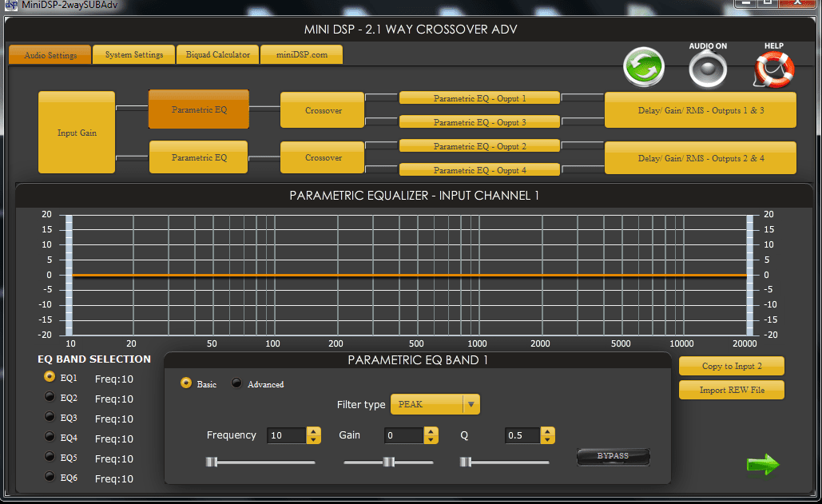Click the Gain slider handle
This screenshot has width=822, height=504.
point(388,462)
